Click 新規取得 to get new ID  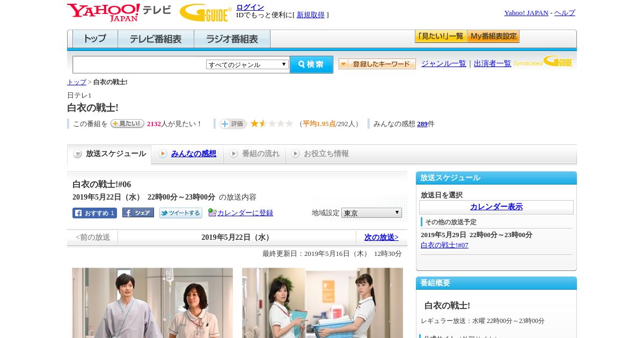pyautogui.click(x=311, y=15)
